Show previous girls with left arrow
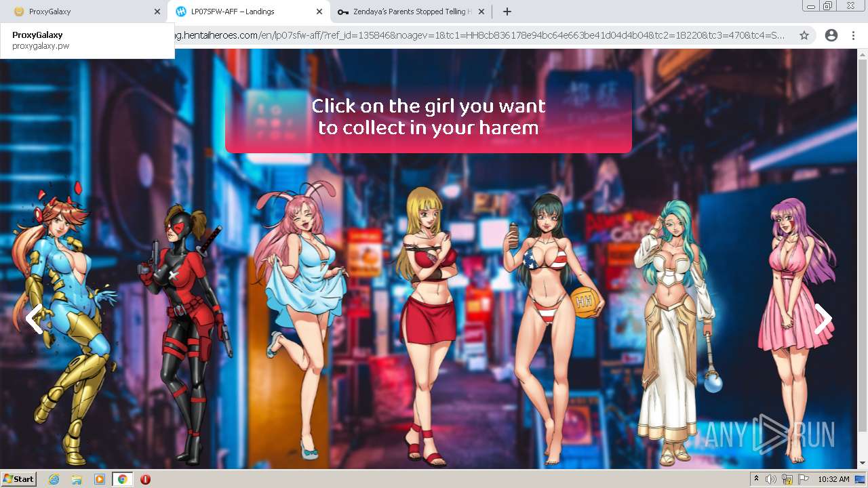This screenshot has width=868, height=488. coord(34,318)
